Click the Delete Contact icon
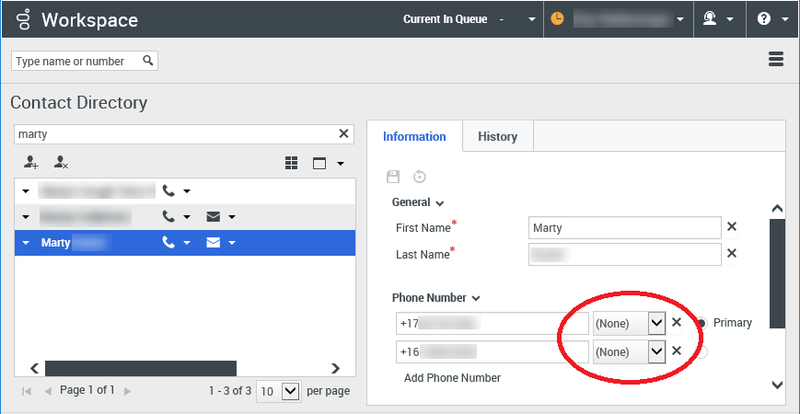Screen dimensions: 800x414 pyautogui.click(x=61, y=162)
